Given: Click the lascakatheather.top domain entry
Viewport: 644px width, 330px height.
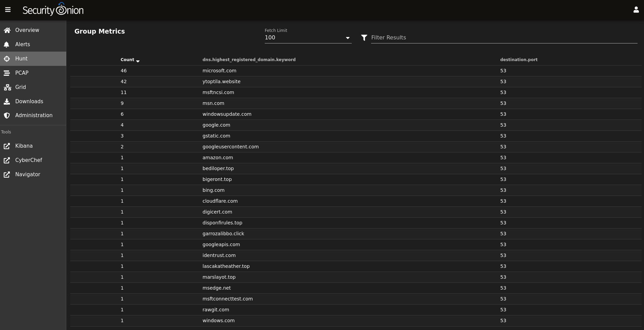Looking at the screenshot, I should [x=226, y=266].
